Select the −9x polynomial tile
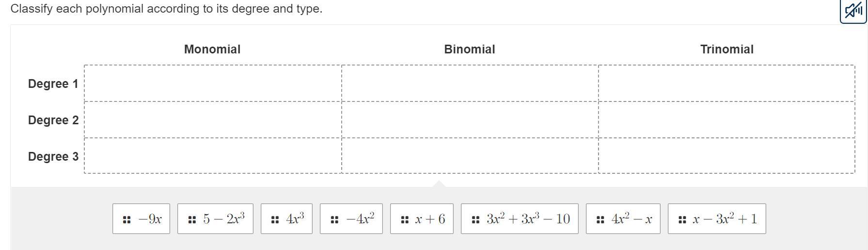 pyautogui.click(x=141, y=219)
